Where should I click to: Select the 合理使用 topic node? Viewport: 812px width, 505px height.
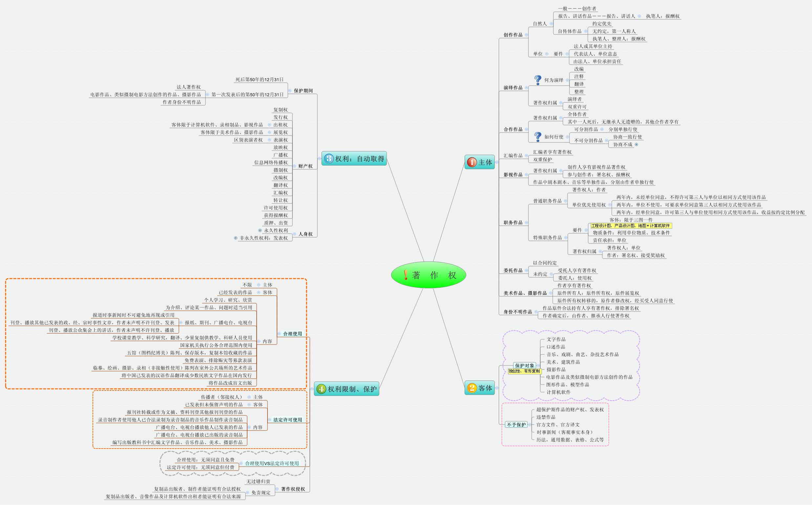coord(292,334)
